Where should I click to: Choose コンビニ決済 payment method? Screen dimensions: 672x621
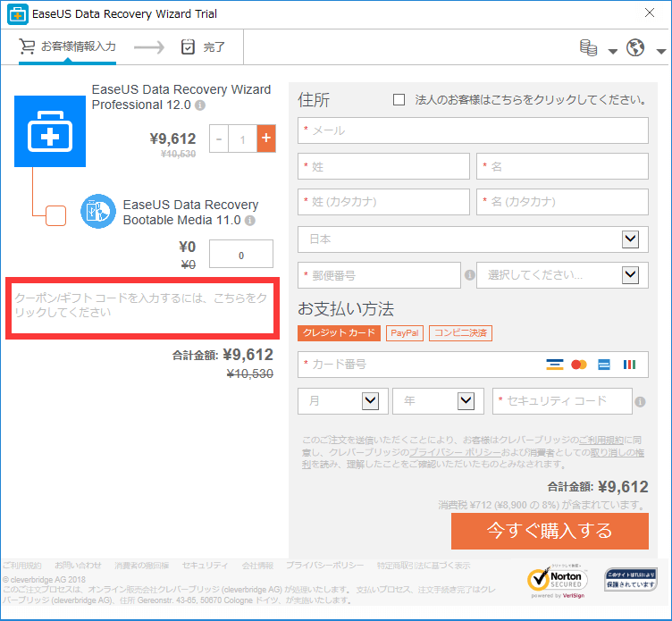[461, 333]
